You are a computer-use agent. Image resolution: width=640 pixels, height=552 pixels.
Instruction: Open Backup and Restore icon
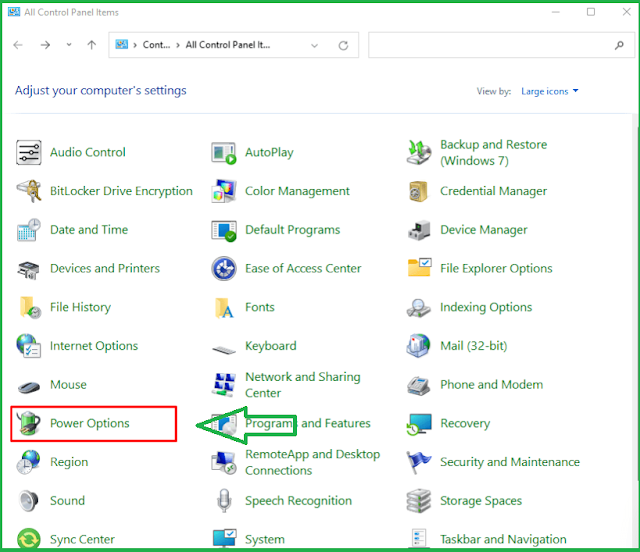(x=419, y=152)
